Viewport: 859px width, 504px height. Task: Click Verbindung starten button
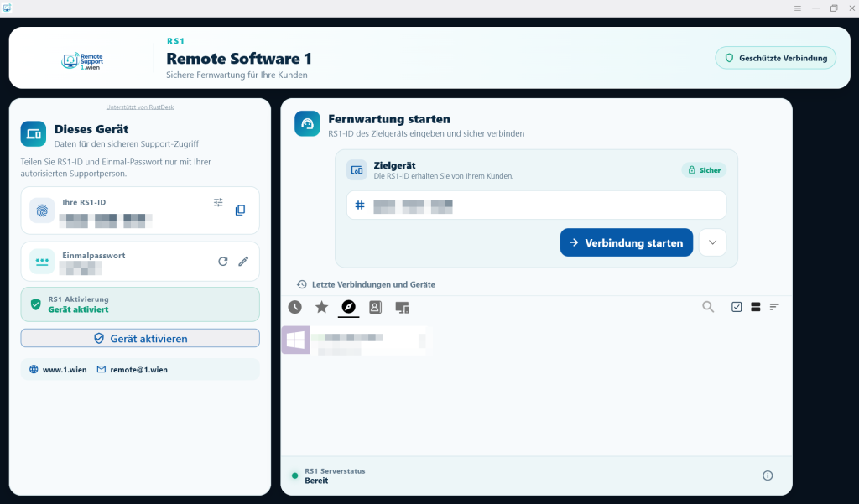point(626,242)
